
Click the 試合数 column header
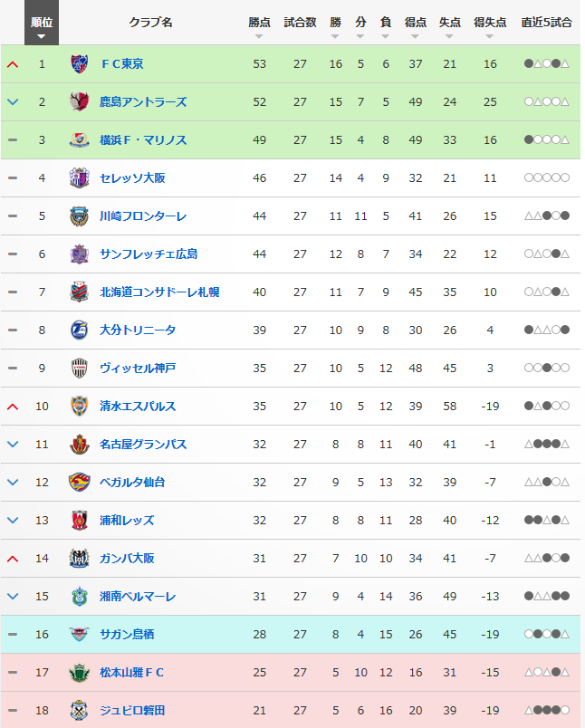pos(300,23)
